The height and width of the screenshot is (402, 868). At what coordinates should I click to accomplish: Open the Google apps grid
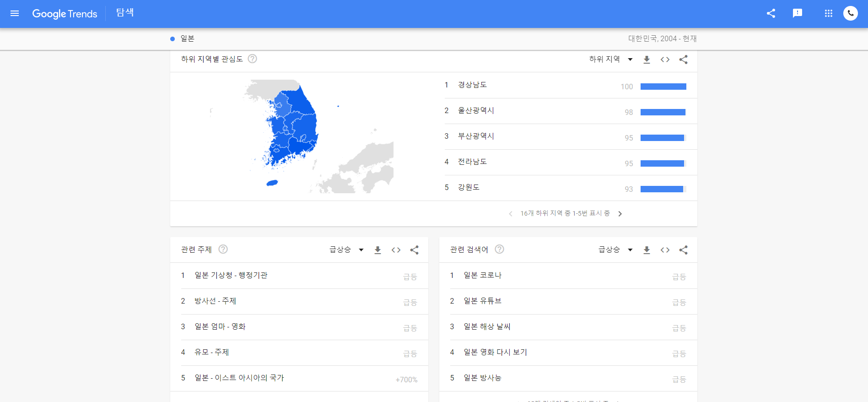tap(829, 13)
